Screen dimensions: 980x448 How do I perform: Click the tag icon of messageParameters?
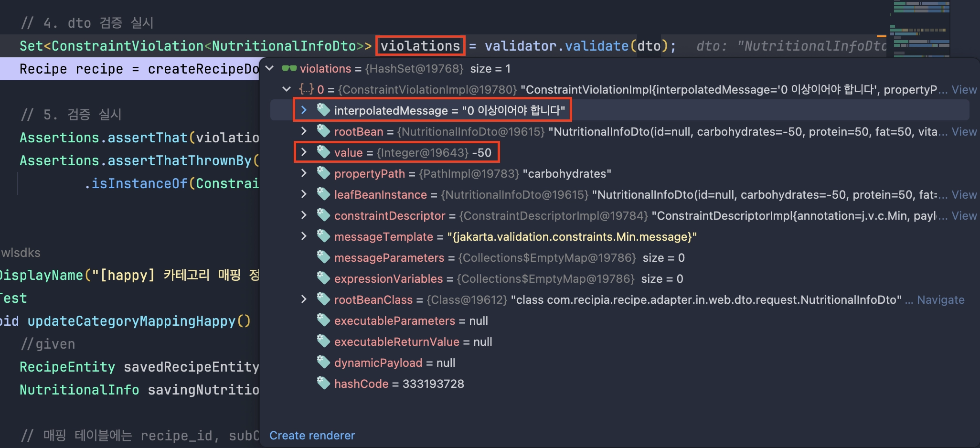[x=324, y=257]
